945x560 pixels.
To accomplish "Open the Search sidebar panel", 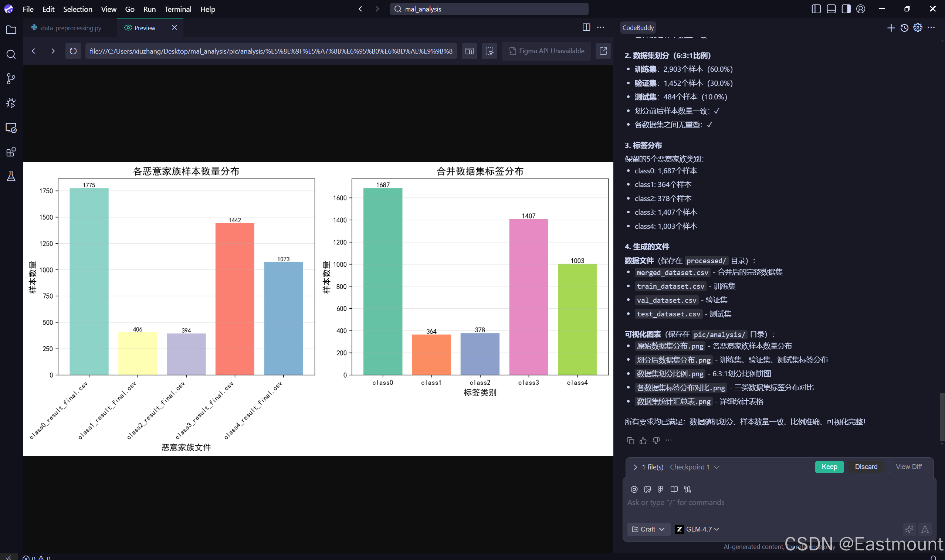I will click(x=11, y=54).
